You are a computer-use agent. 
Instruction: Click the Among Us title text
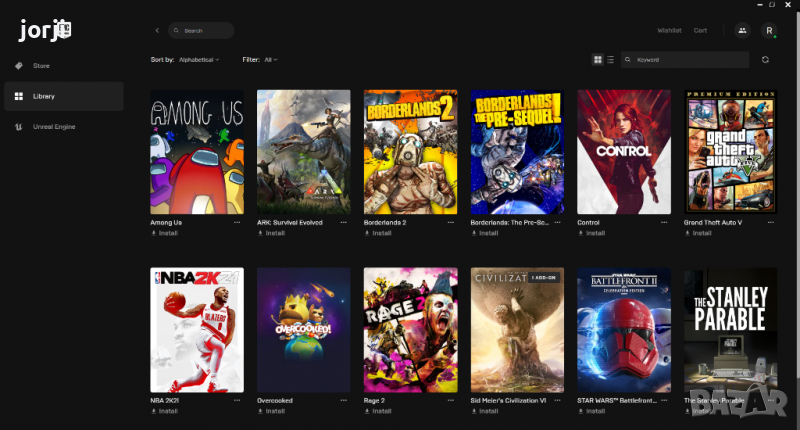[x=166, y=222]
